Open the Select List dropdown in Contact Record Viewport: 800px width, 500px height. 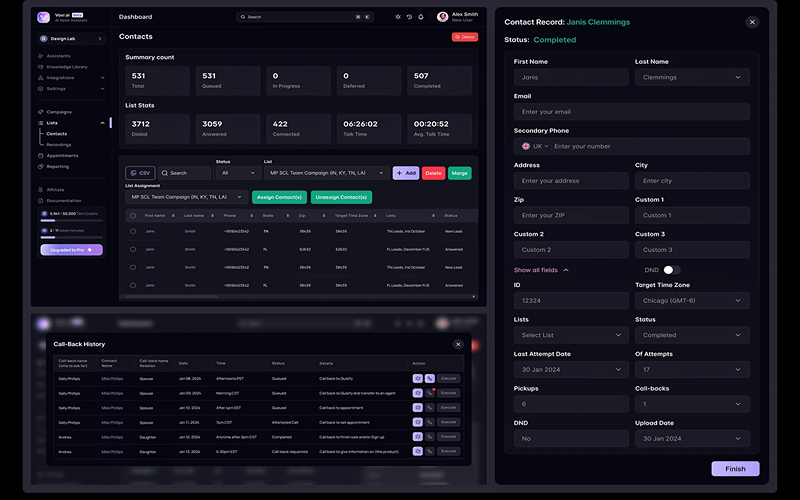click(571, 335)
